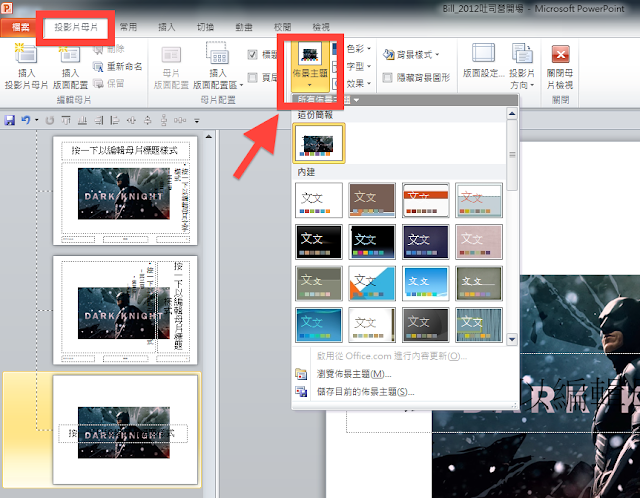
Task: Select the highlighted title layout thumbnail
Action: tap(125, 430)
